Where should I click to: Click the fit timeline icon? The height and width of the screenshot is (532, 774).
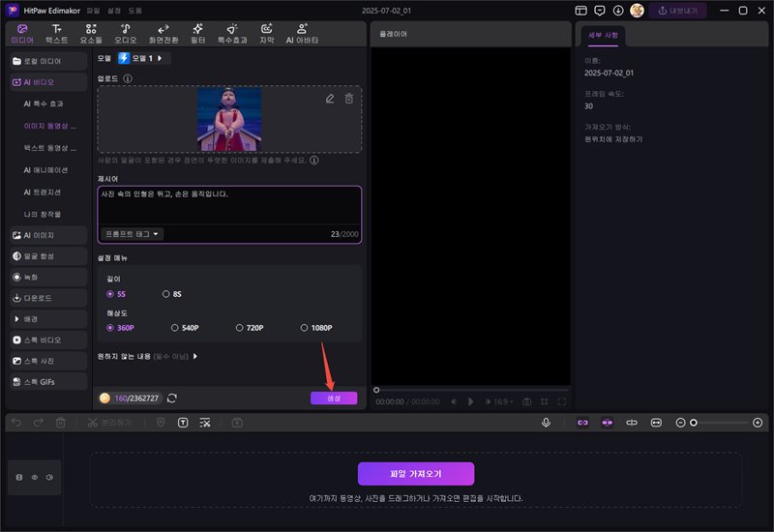656,423
